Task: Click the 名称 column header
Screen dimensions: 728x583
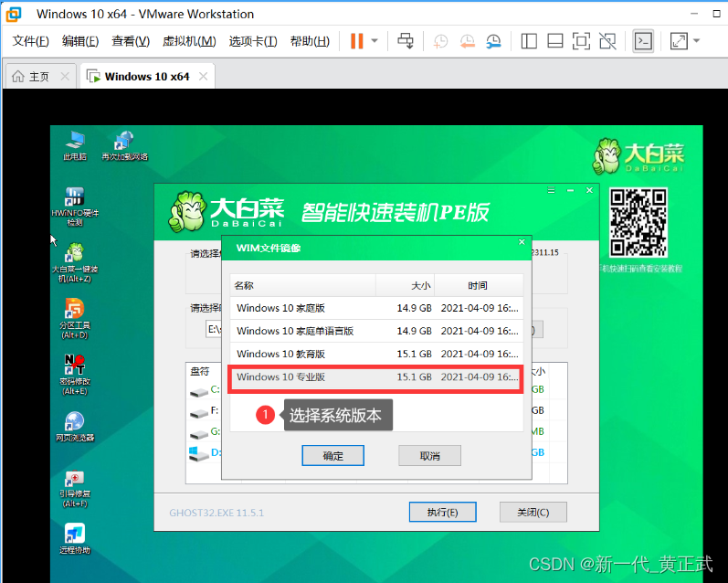Action: [302, 285]
